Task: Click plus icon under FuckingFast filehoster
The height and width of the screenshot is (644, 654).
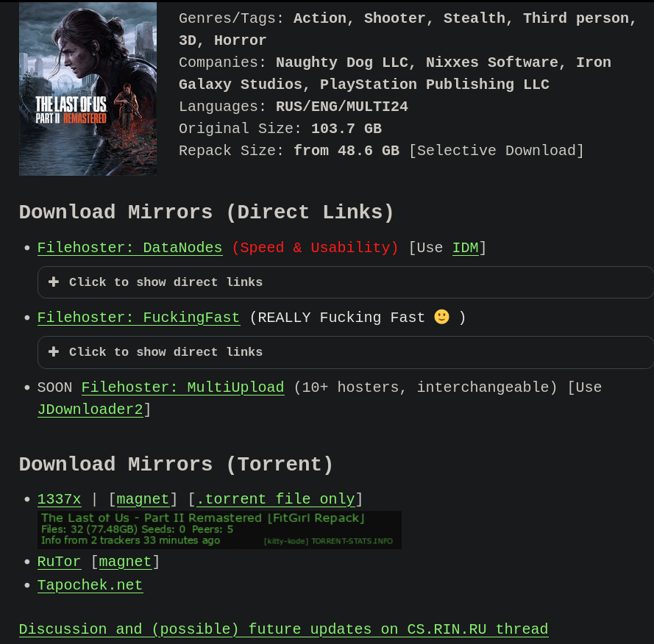Action: click(54, 352)
